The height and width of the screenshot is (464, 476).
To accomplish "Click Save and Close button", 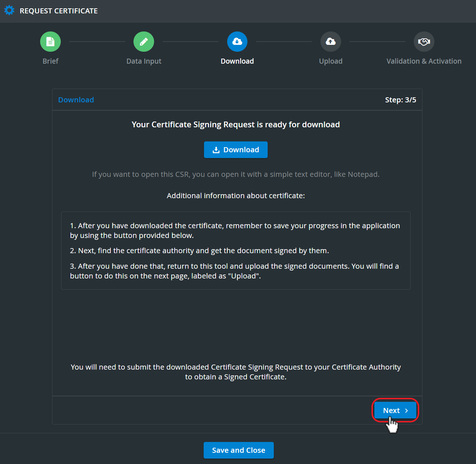I will click(x=239, y=450).
